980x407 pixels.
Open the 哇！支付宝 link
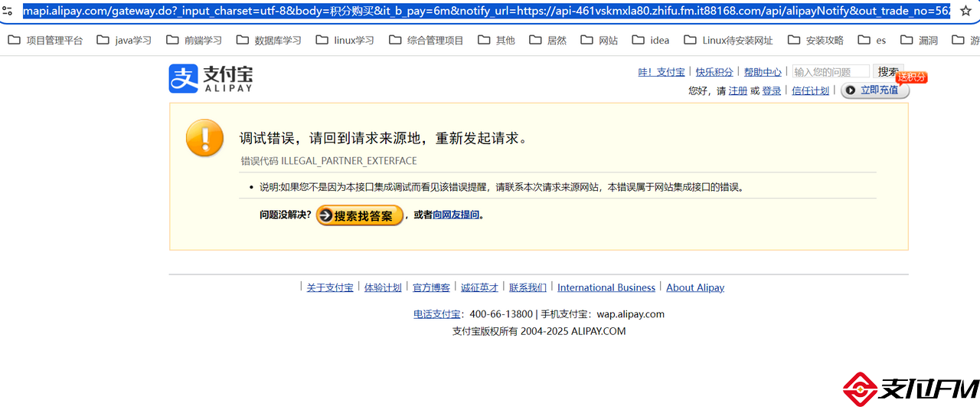coord(661,72)
